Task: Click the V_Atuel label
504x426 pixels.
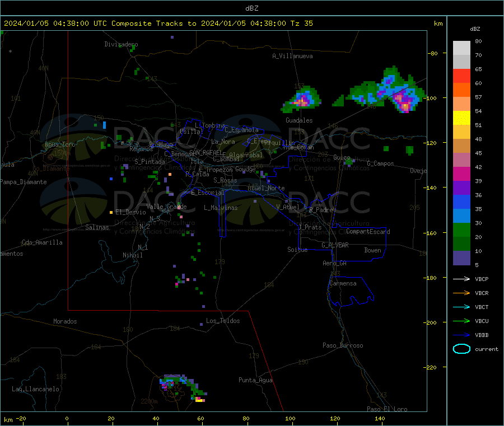Action: pyautogui.click(x=288, y=207)
